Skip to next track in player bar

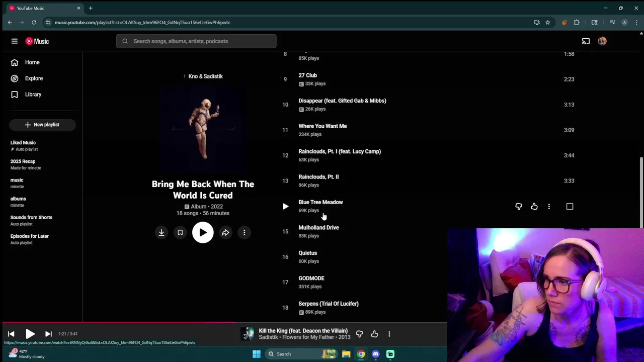click(x=48, y=334)
